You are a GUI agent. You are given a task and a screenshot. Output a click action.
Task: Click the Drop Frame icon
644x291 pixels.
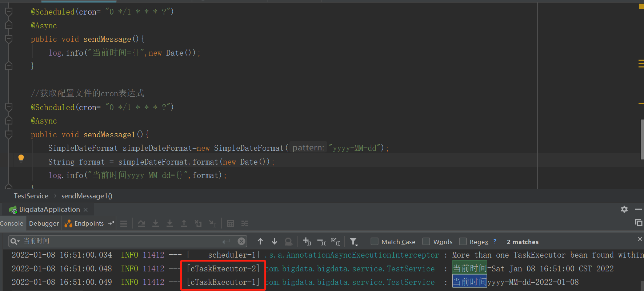pyautogui.click(x=198, y=223)
